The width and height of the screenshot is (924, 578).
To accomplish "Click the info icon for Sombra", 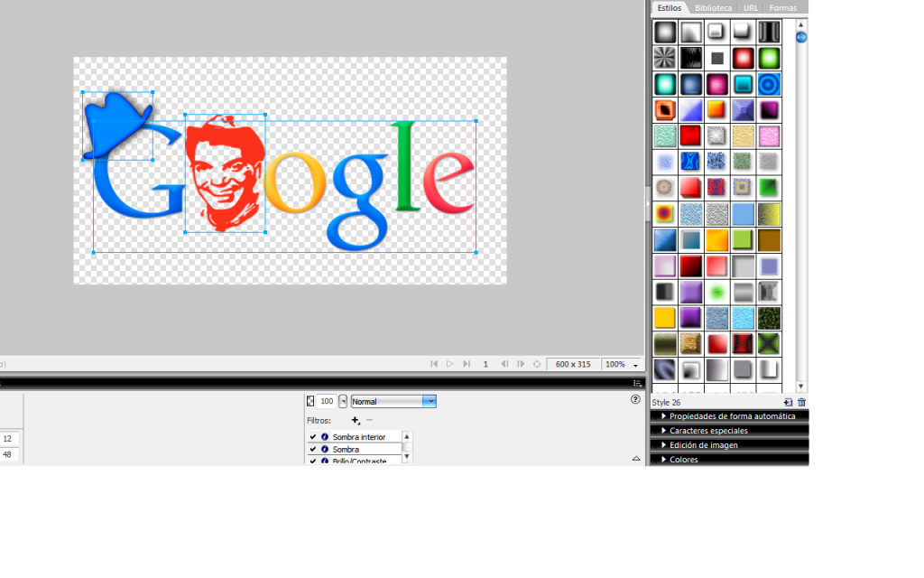I will click(325, 450).
